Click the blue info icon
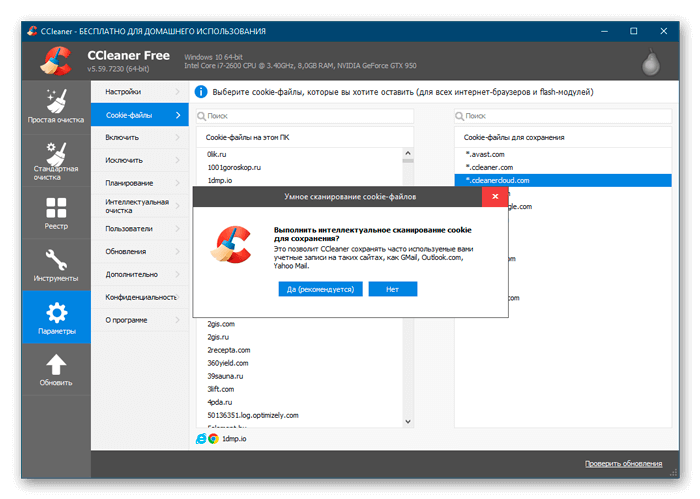Viewport: 700px width, 499px height. point(201,92)
